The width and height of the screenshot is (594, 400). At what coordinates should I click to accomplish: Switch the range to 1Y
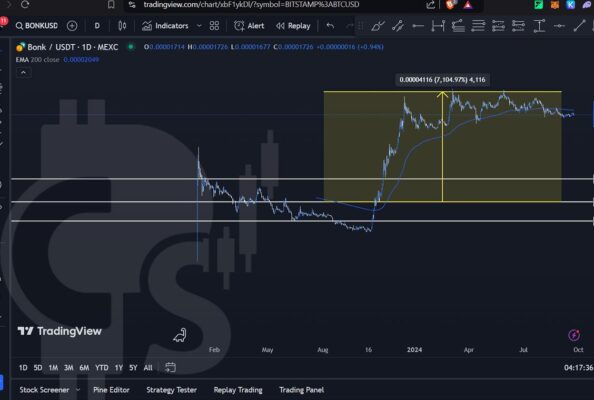click(119, 367)
